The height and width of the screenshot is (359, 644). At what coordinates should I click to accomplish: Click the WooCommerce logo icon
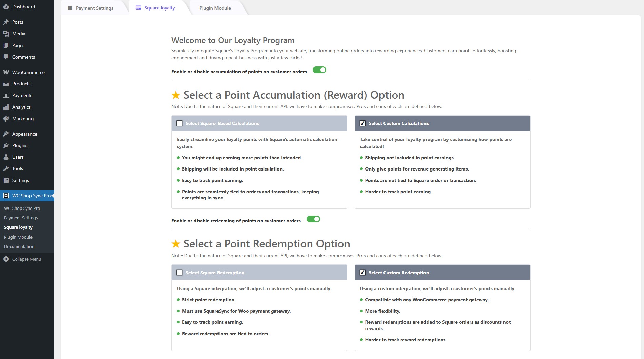coord(6,72)
